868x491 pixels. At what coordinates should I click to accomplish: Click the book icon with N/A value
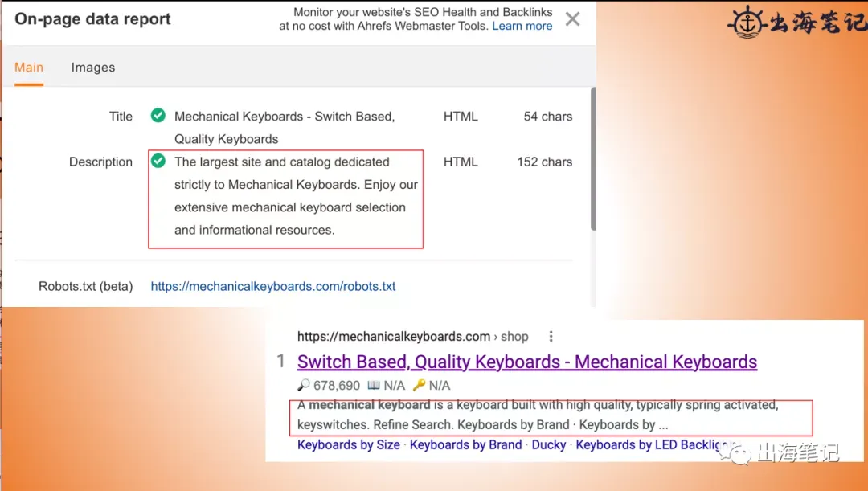[374, 385]
